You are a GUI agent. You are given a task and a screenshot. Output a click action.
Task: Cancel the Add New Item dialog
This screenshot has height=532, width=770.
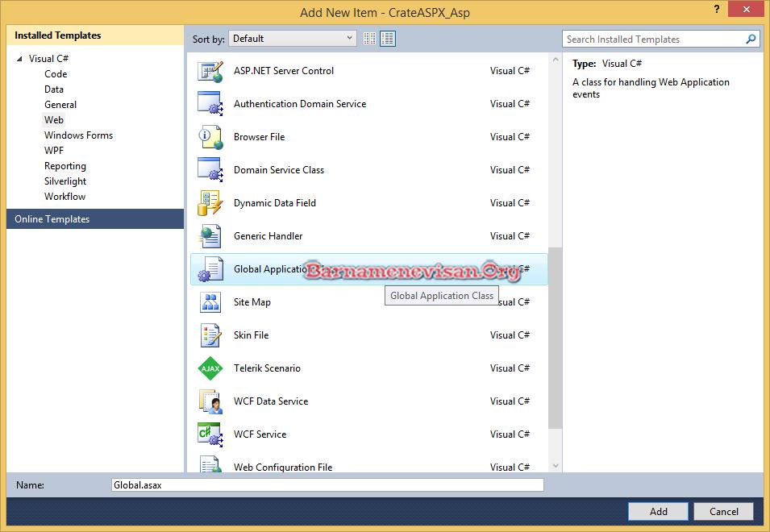(723, 511)
